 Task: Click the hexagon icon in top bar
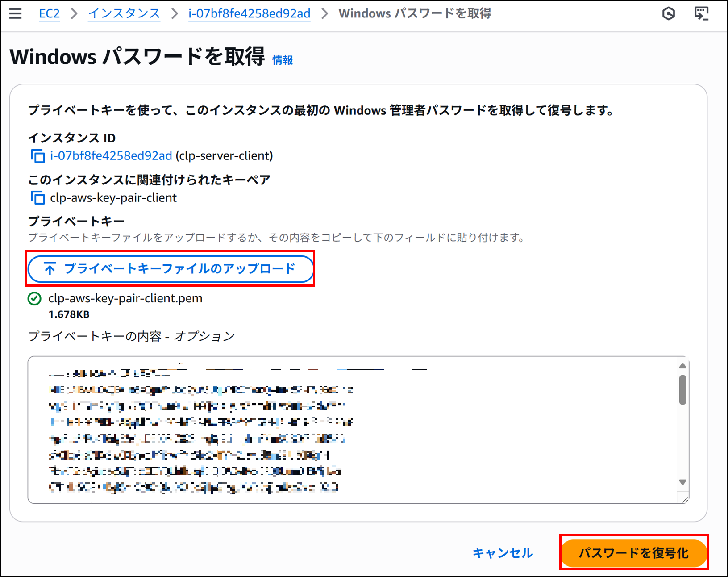pos(668,14)
